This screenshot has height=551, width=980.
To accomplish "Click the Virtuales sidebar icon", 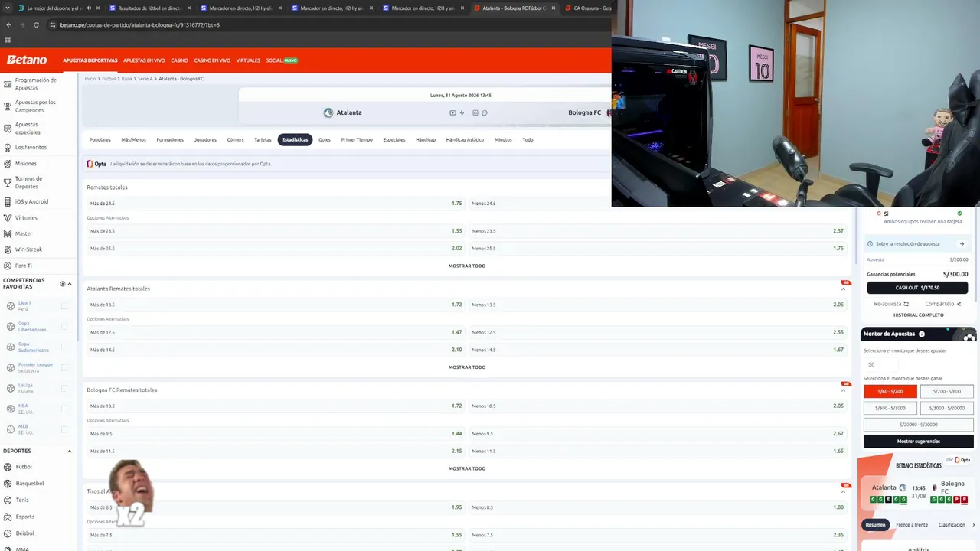I will [8, 217].
